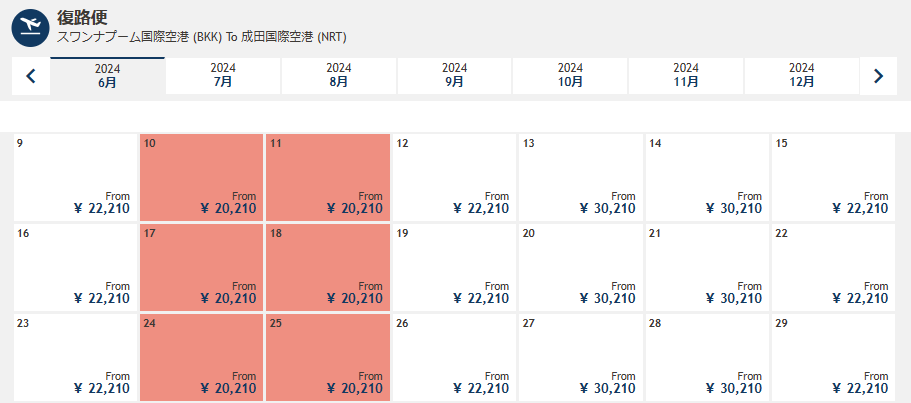Select highlighted date 24 fare

202,358
